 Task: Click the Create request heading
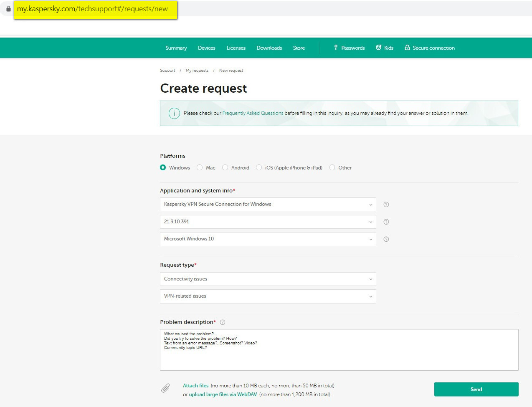point(203,88)
